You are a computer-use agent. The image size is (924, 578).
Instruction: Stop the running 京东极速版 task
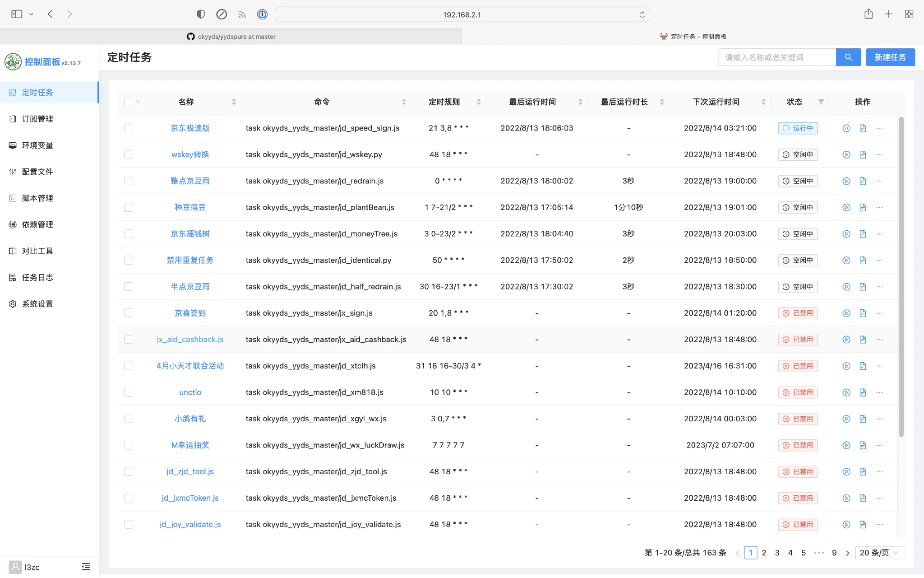(x=845, y=128)
